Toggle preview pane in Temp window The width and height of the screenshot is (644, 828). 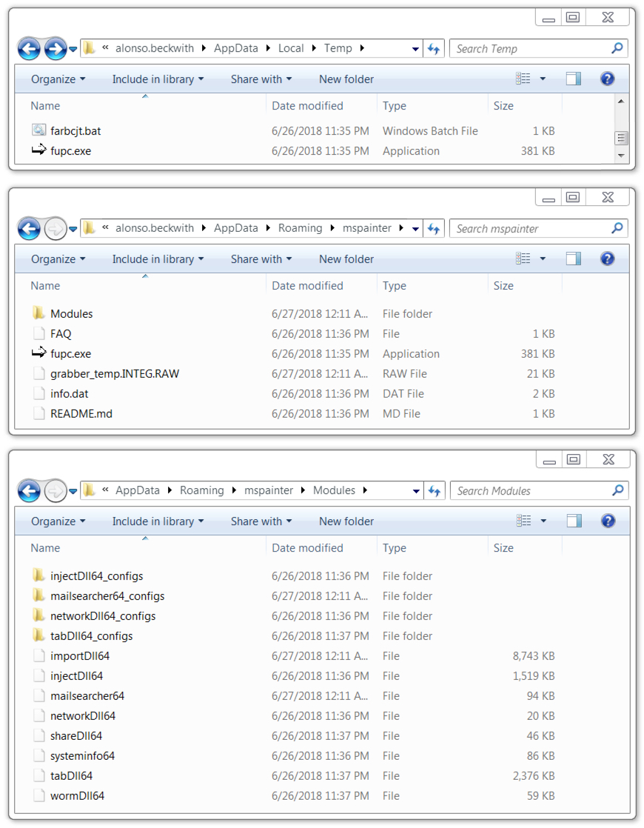pos(573,79)
